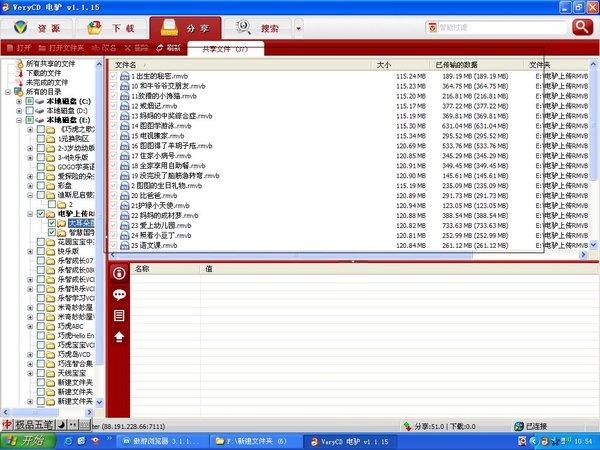Open the document list panel icon
600x450 pixels.
[119, 316]
